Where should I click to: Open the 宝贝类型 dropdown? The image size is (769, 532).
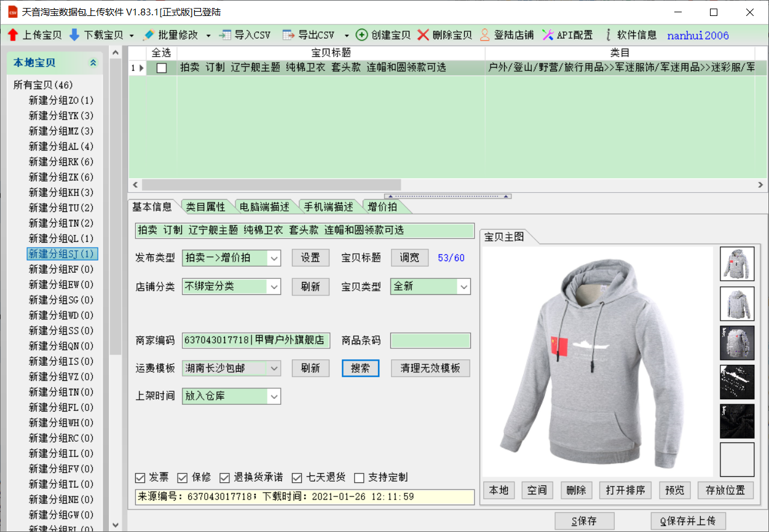[x=463, y=287]
